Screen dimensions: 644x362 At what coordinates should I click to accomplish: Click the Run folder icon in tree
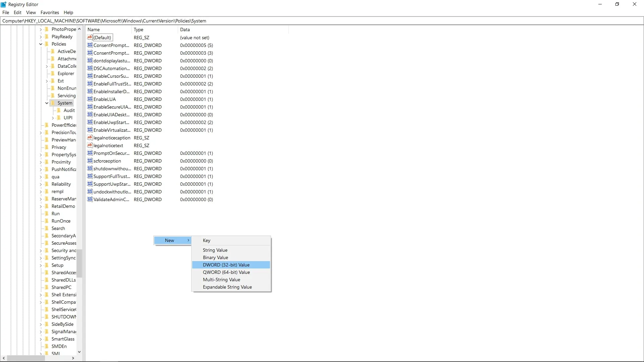pos(47,214)
